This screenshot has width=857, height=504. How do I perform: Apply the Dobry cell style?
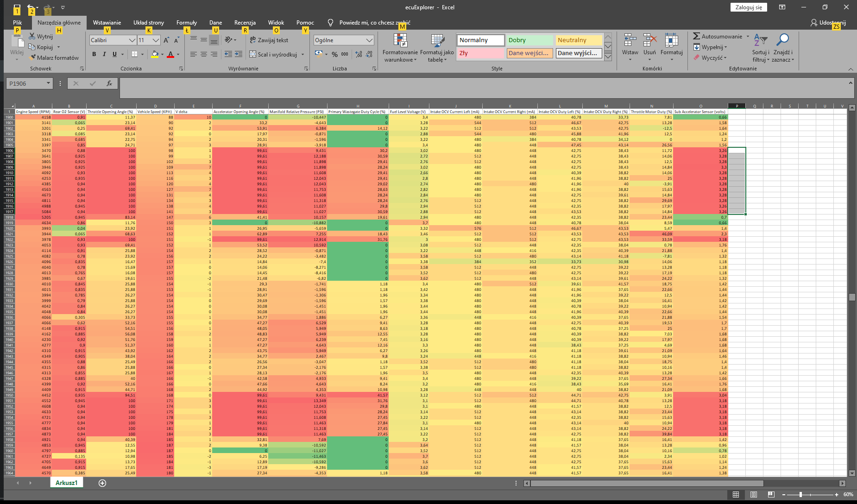529,40
